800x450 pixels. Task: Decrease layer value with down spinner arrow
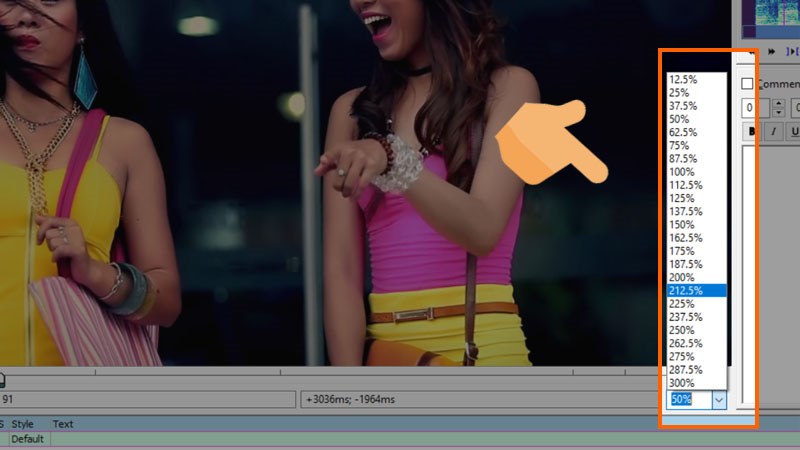pos(778,112)
